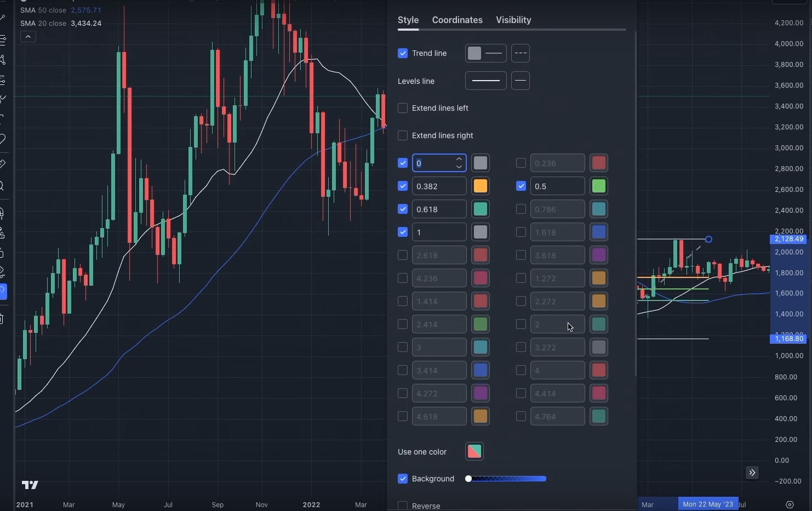Switch to the Visibility tab
Screen dimensions: 812x511
513,20
